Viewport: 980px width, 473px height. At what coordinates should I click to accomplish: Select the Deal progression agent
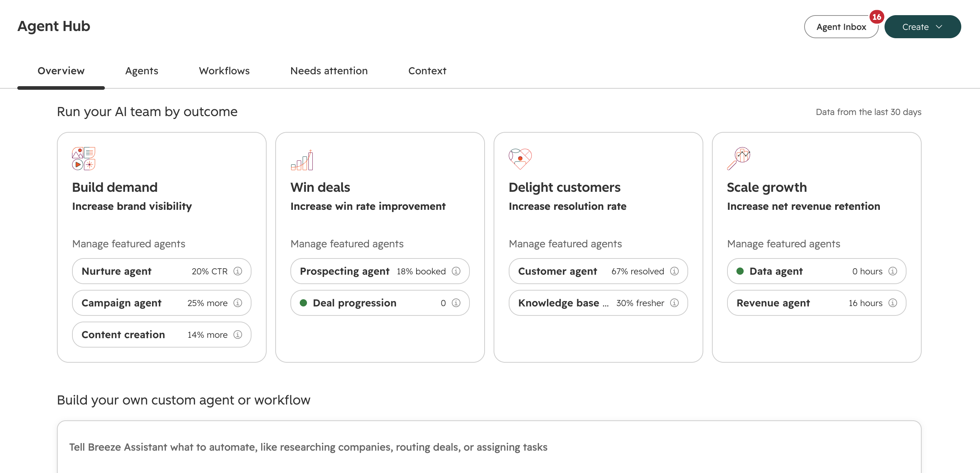point(380,302)
